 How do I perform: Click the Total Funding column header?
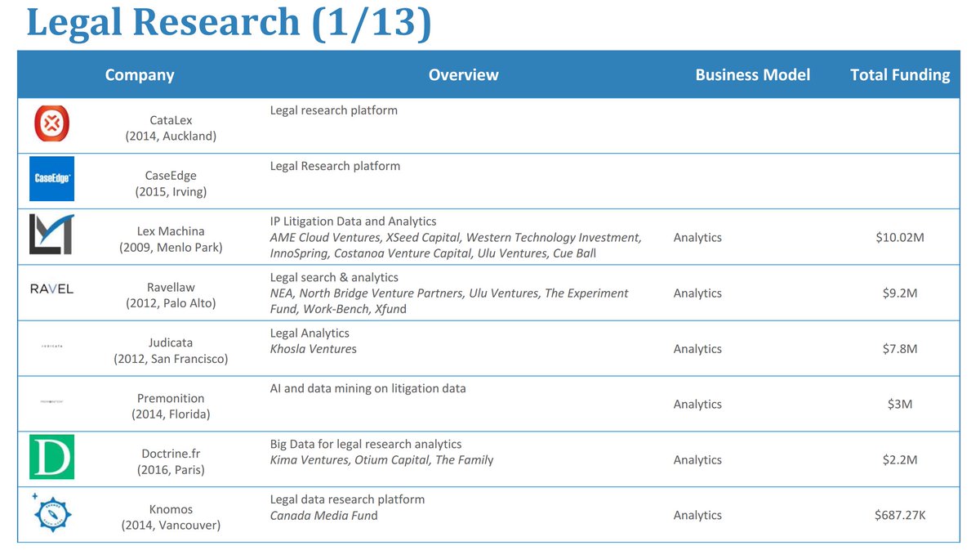[901, 74]
